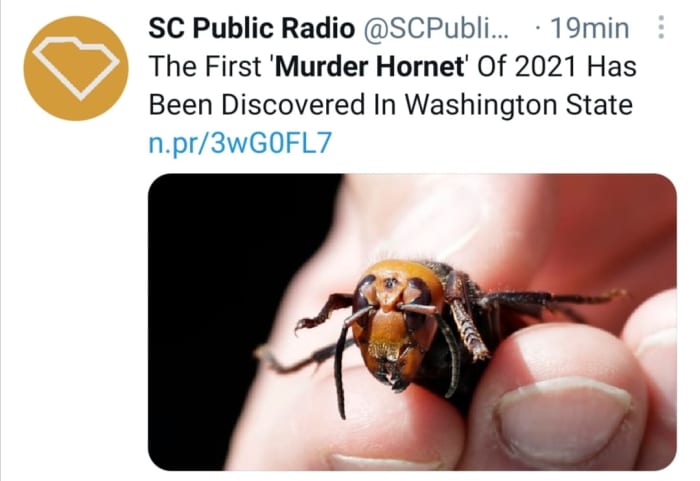This screenshot has width=700, height=481.
Task: Visit the @SCPubli... account handle
Action: pos(435,28)
